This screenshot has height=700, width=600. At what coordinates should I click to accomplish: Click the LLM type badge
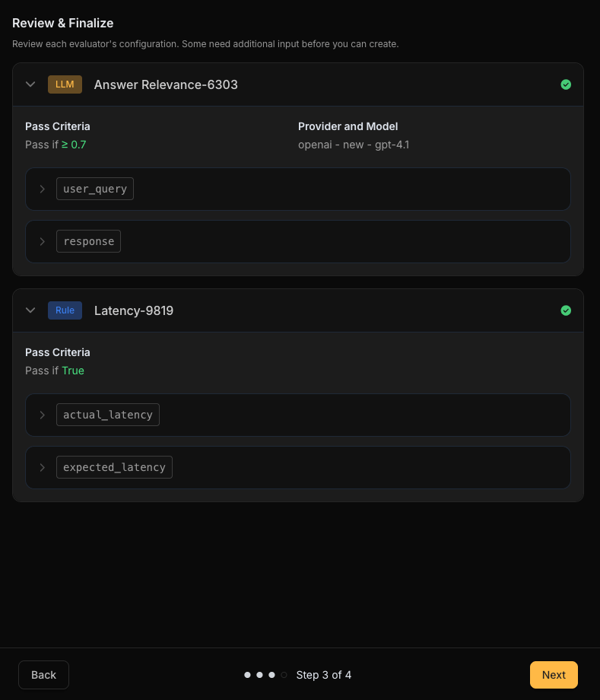(x=65, y=84)
